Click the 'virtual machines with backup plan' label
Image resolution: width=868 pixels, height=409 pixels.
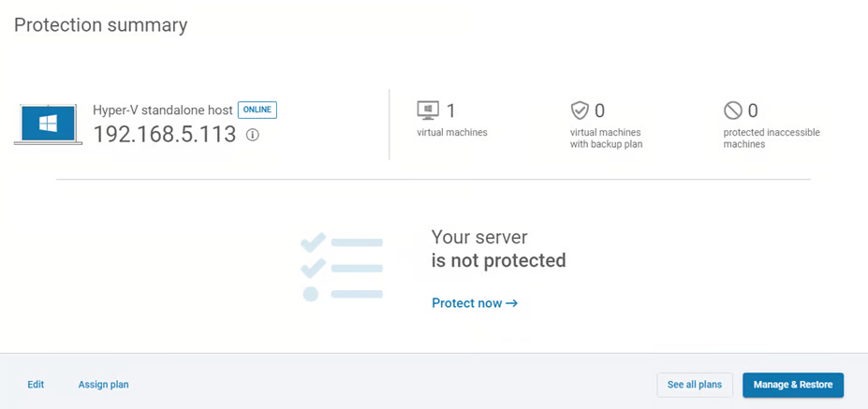tap(606, 139)
